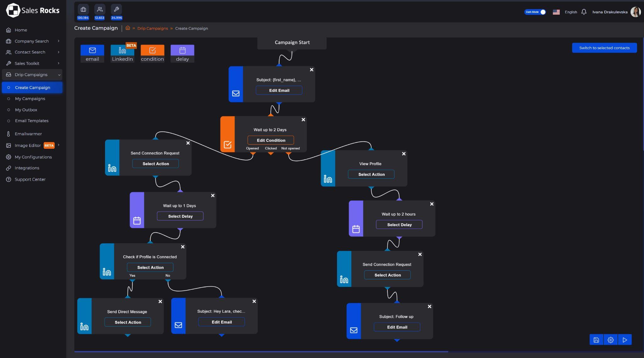Image resolution: width=644 pixels, height=358 pixels.
Task: Click Switch to selected contacts button
Action: [604, 48]
